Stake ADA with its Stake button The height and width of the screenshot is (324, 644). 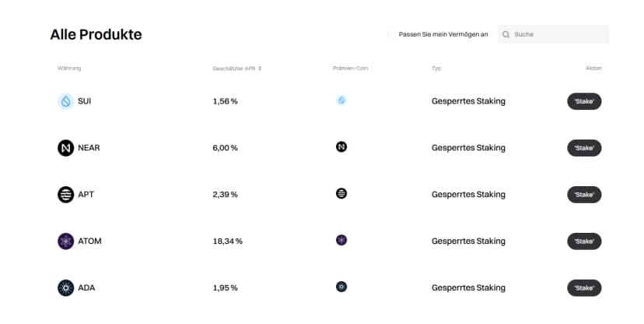pyautogui.click(x=584, y=288)
